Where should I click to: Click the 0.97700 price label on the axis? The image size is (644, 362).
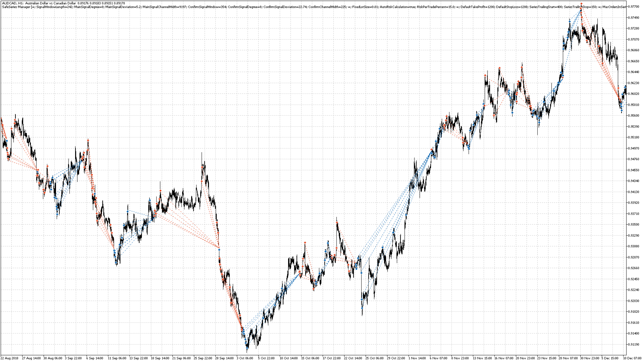pos(633,6)
